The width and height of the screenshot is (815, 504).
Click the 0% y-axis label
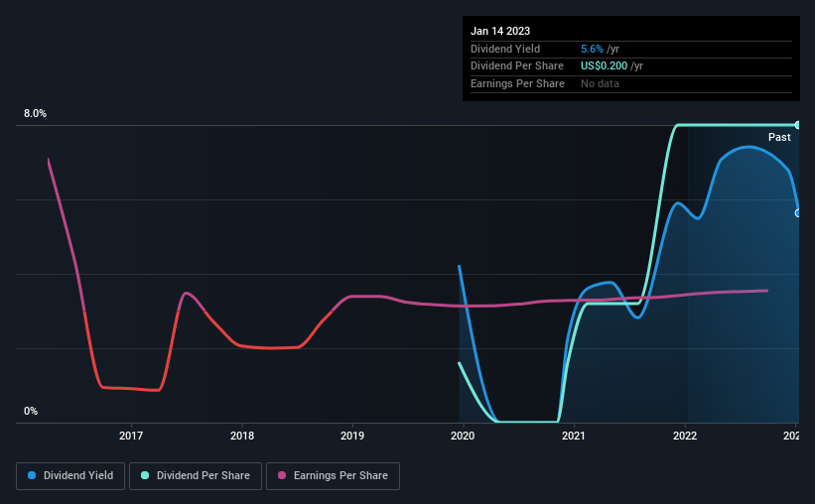(31, 411)
